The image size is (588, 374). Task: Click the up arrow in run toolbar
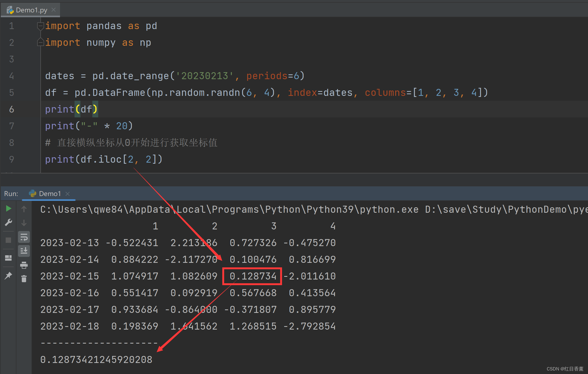click(x=24, y=209)
